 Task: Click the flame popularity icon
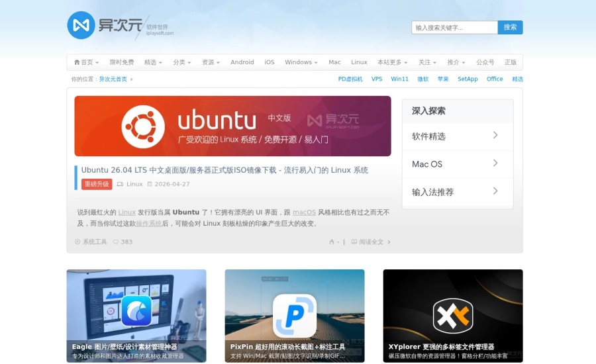click(332, 242)
